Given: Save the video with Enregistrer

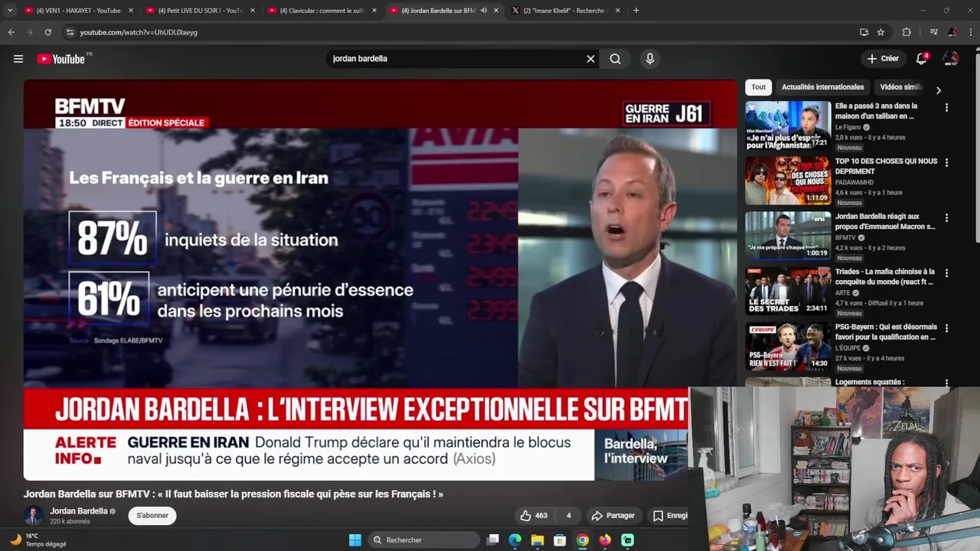Looking at the screenshot, I should pos(669,516).
